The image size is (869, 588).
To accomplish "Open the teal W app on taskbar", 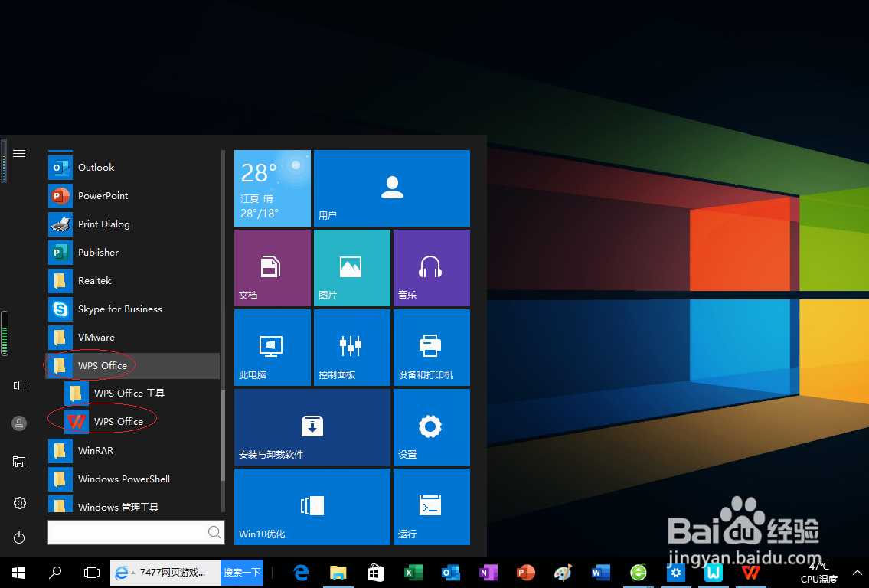I will tap(714, 573).
